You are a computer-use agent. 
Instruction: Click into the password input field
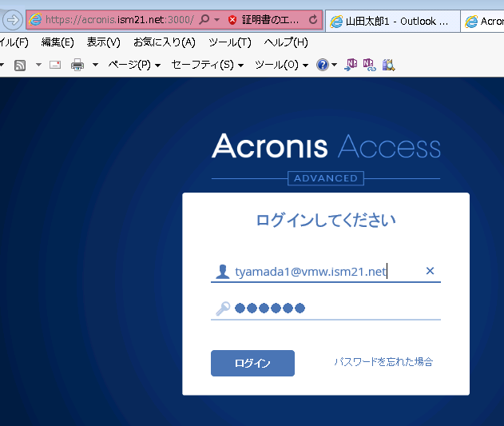pos(335,309)
